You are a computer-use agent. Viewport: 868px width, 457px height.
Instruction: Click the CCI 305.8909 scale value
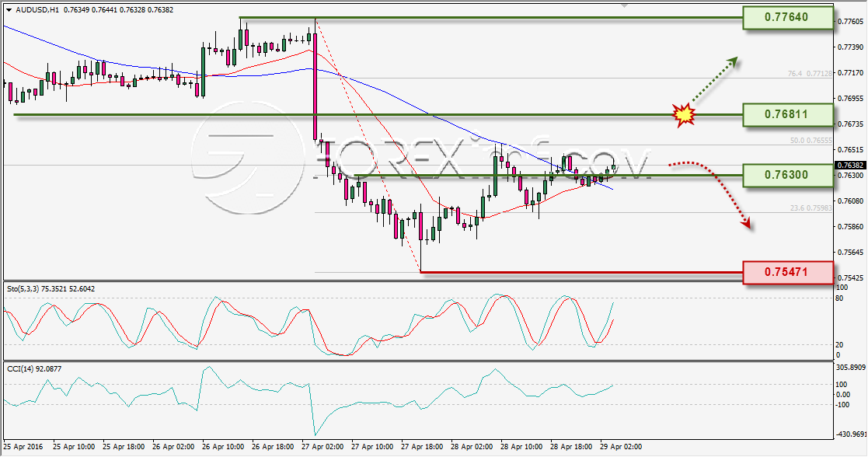850,368
